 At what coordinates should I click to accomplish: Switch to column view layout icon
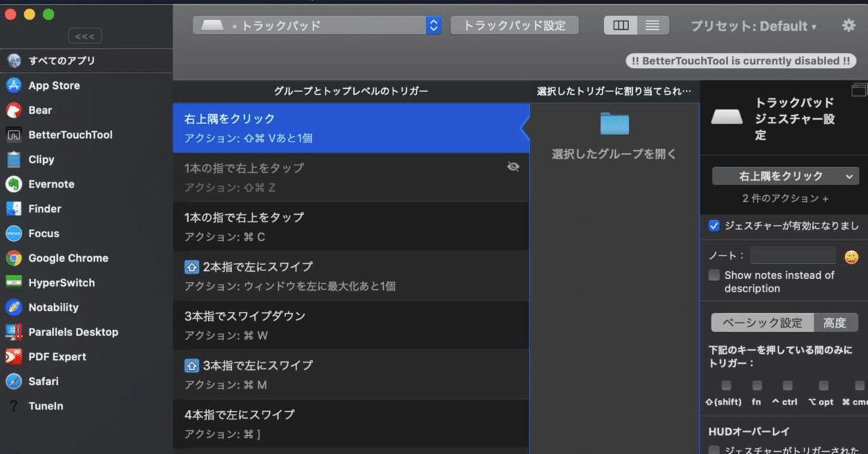coord(620,26)
